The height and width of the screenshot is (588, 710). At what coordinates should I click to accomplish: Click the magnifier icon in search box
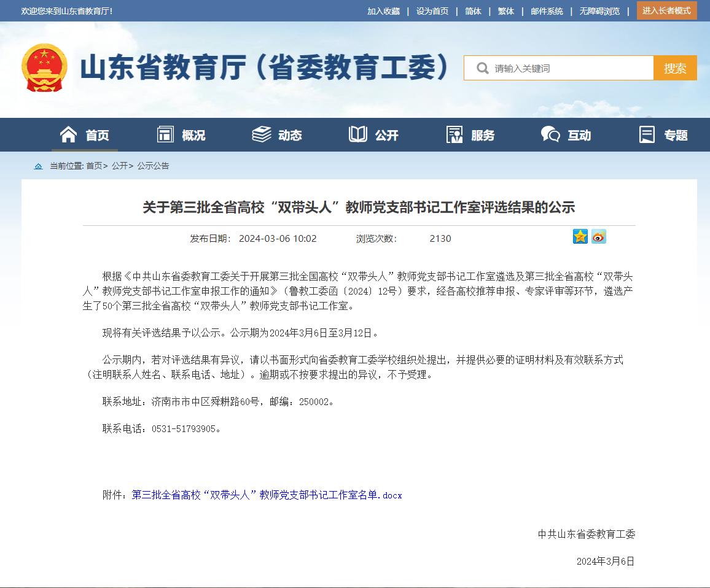click(x=483, y=68)
